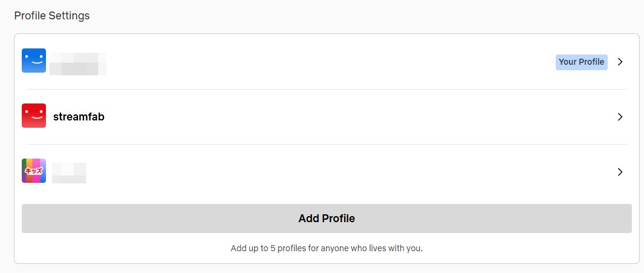Click the blurred name of first profile
This screenshot has height=273, width=644.
78,64
